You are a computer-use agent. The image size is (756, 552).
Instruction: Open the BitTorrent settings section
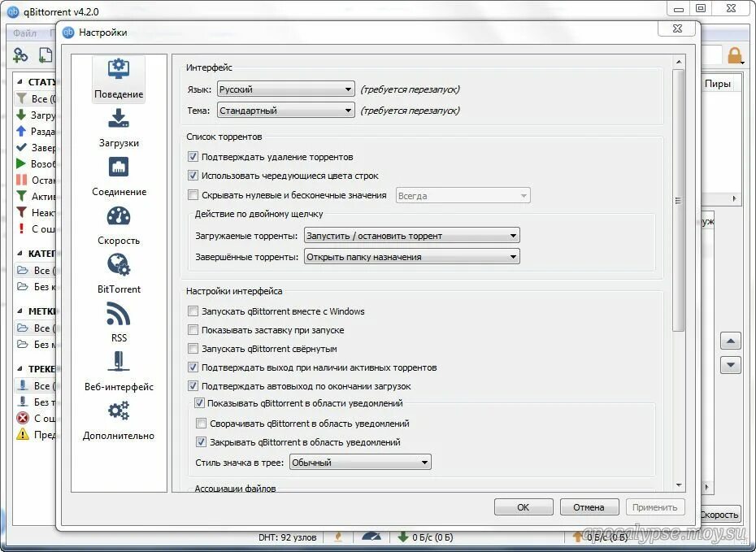[x=119, y=274]
